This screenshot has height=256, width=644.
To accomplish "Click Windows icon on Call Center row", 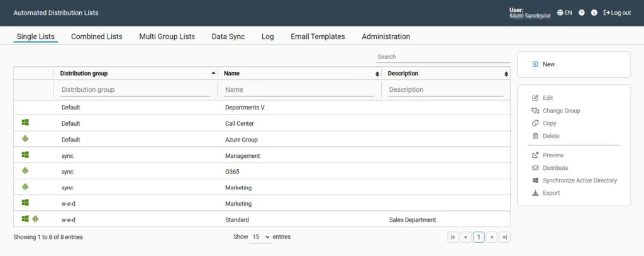I will pos(25,123).
